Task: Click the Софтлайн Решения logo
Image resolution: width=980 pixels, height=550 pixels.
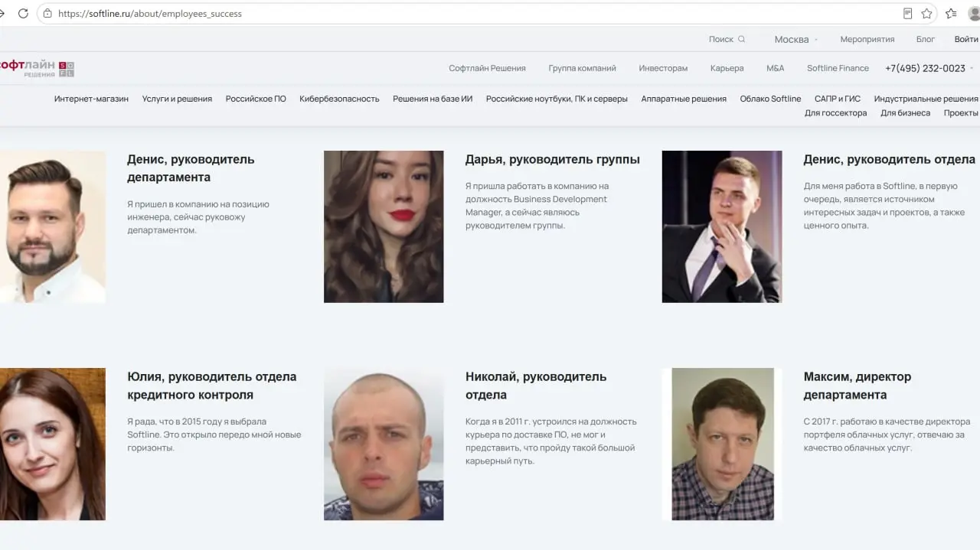Action: [37, 68]
